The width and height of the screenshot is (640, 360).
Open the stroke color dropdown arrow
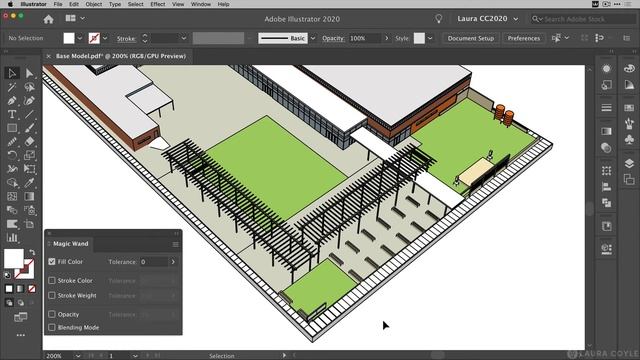105,38
